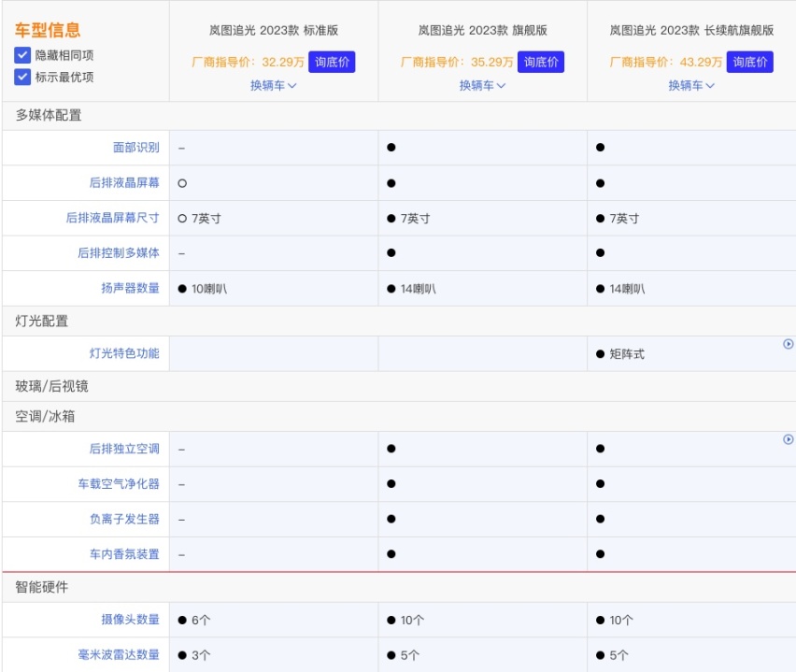The image size is (796, 672).
Task: Click 10个 camera count in 35.29万 旗舰版 column
Action: pyautogui.click(x=412, y=621)
